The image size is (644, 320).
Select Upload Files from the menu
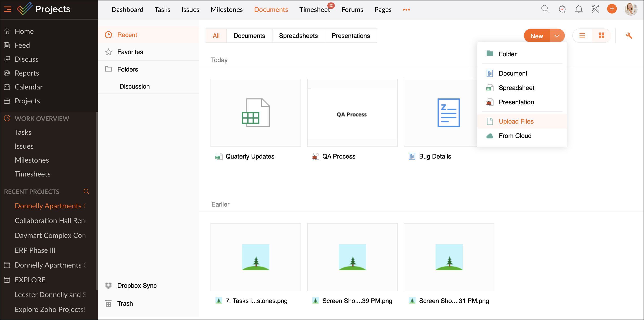(516, 122)
